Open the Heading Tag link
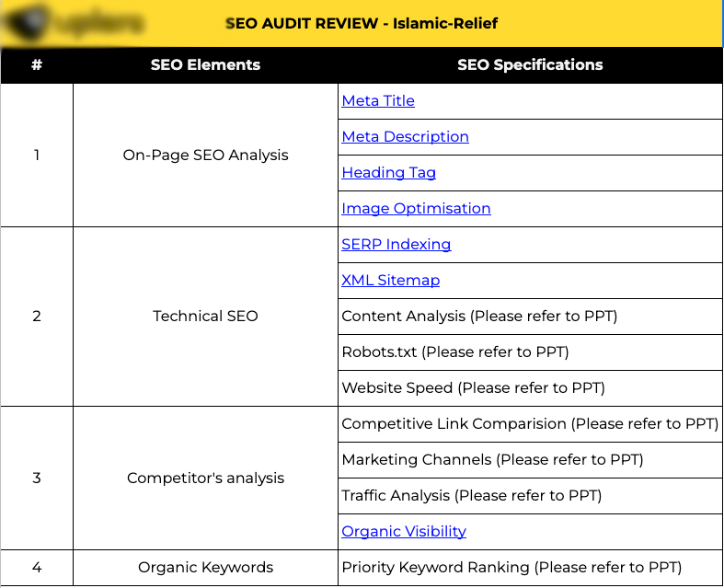The width and height of the screenshot is (724, 588). [x=388, y=173]
